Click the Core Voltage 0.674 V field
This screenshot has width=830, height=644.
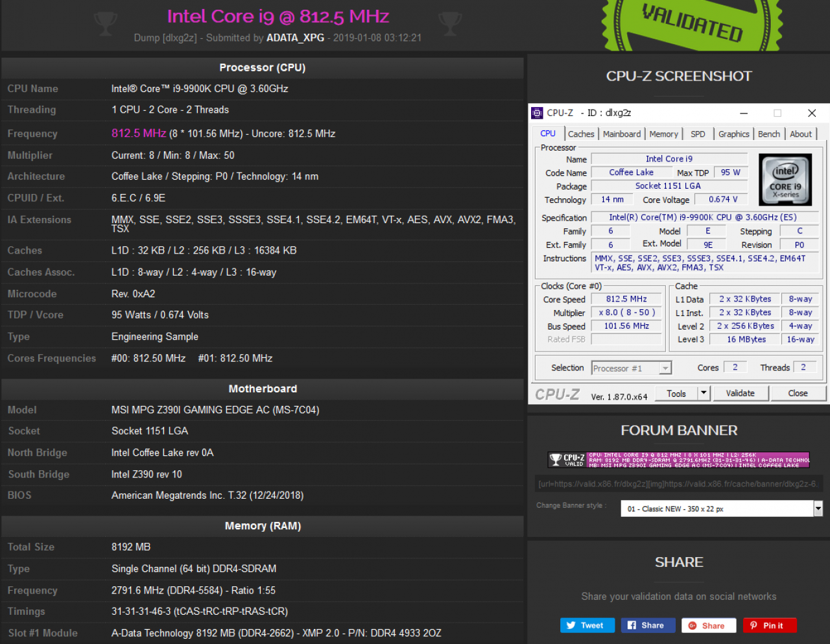[x=723, y=200]
